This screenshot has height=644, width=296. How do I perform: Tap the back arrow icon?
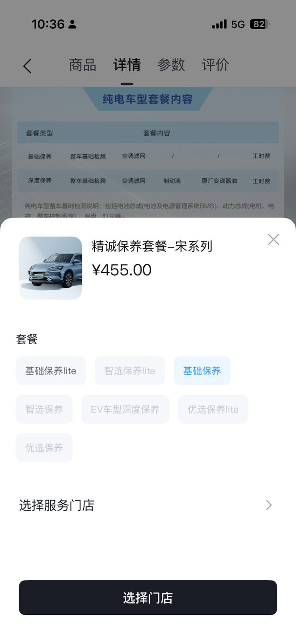pyautogui.click(x=27, y=66)
